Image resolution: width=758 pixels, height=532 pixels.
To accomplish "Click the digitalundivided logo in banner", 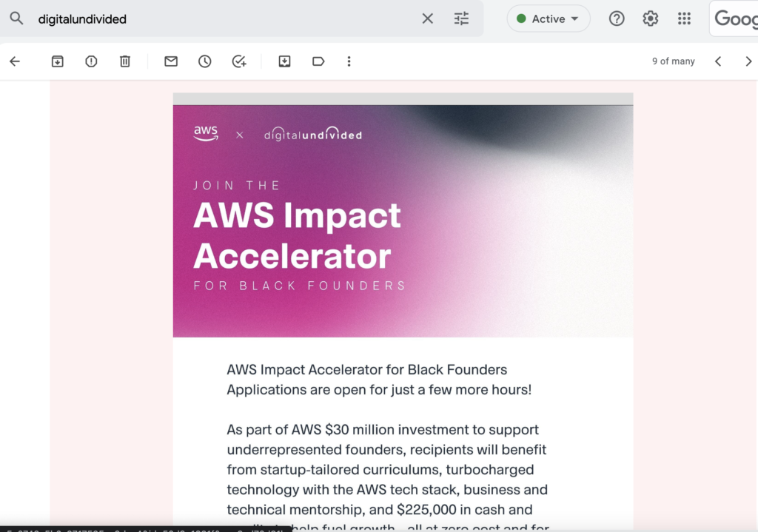I will 313,134.
